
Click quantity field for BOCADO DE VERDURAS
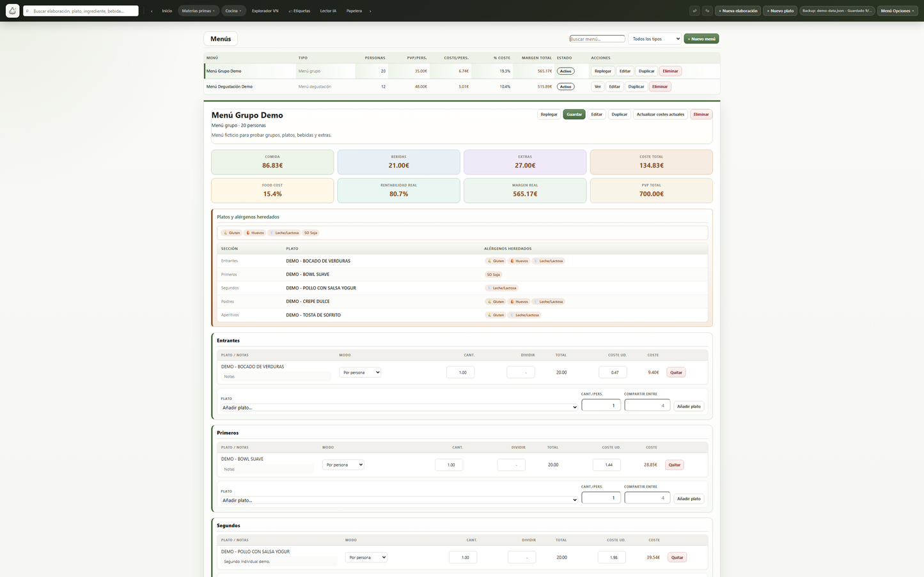click(x=460, y=373)
